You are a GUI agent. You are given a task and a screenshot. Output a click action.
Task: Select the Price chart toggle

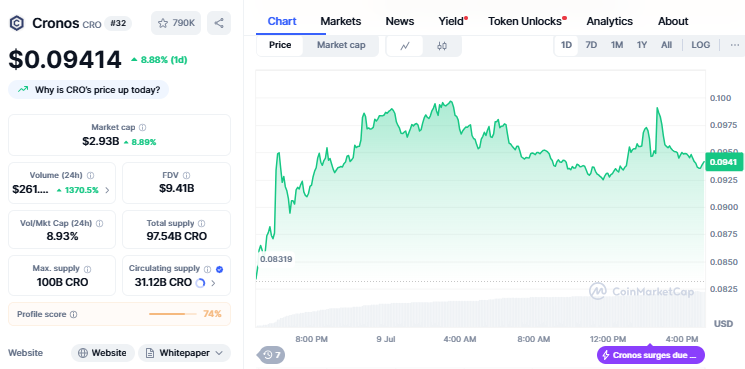click(x=280, y=45)
